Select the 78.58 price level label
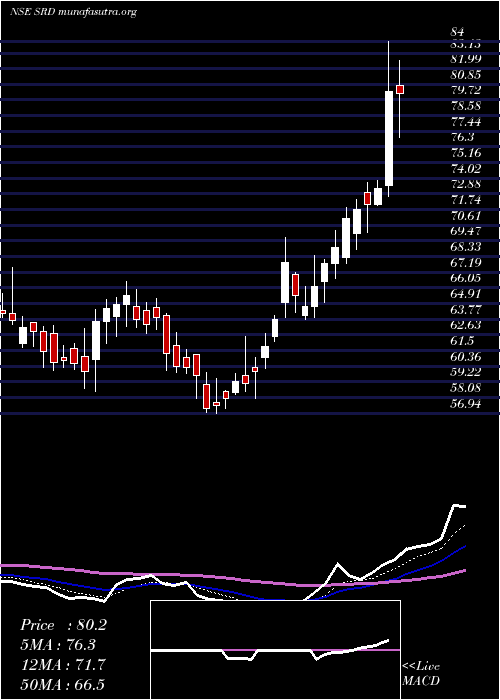Screen dimensions: 500x700 coord(466,106)
